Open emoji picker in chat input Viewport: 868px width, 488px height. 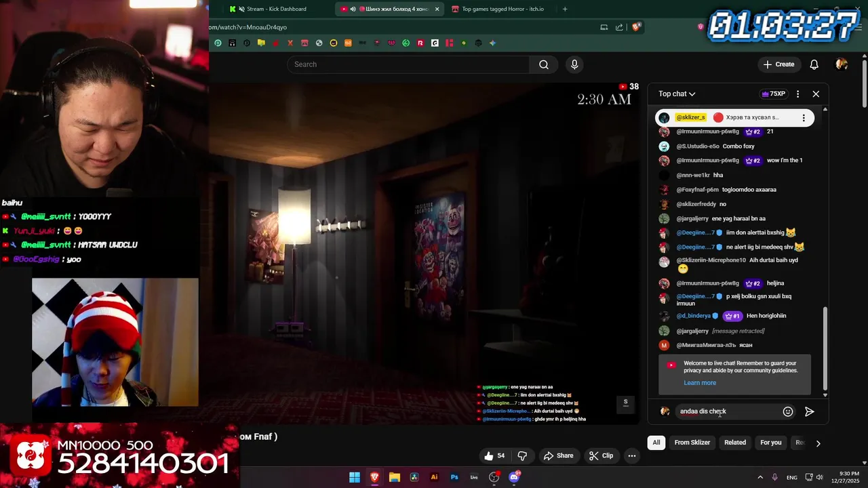pos(788,411)
